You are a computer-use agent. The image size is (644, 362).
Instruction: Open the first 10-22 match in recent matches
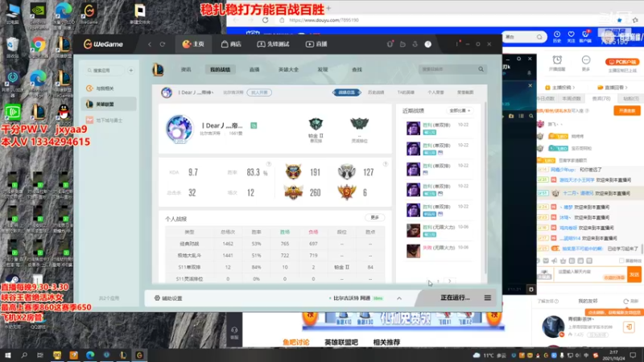440,128
